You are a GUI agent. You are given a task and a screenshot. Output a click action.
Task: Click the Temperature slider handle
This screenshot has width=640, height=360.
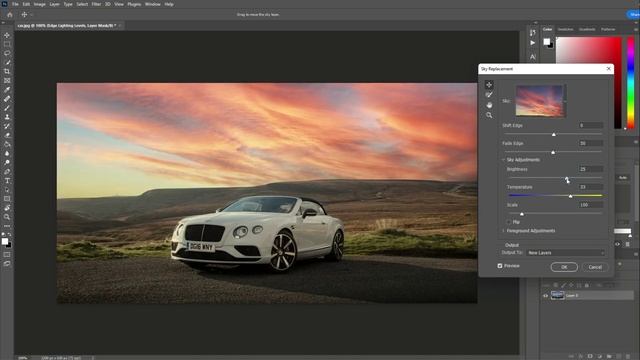[571, 196]
